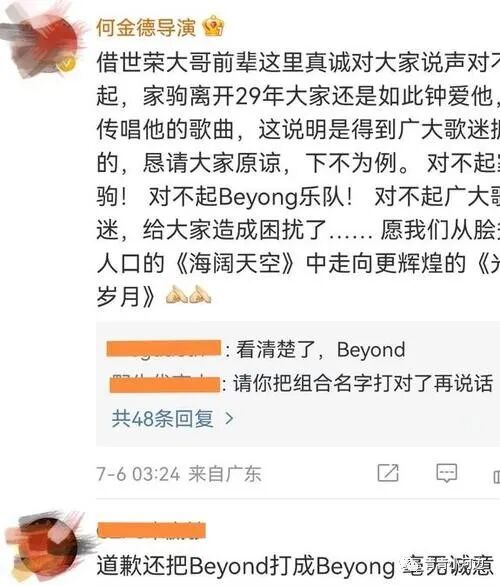Viewport: 500px width, 586px height.
Task: Tap the praying hands emoji in comment
Action: point(188,294)
